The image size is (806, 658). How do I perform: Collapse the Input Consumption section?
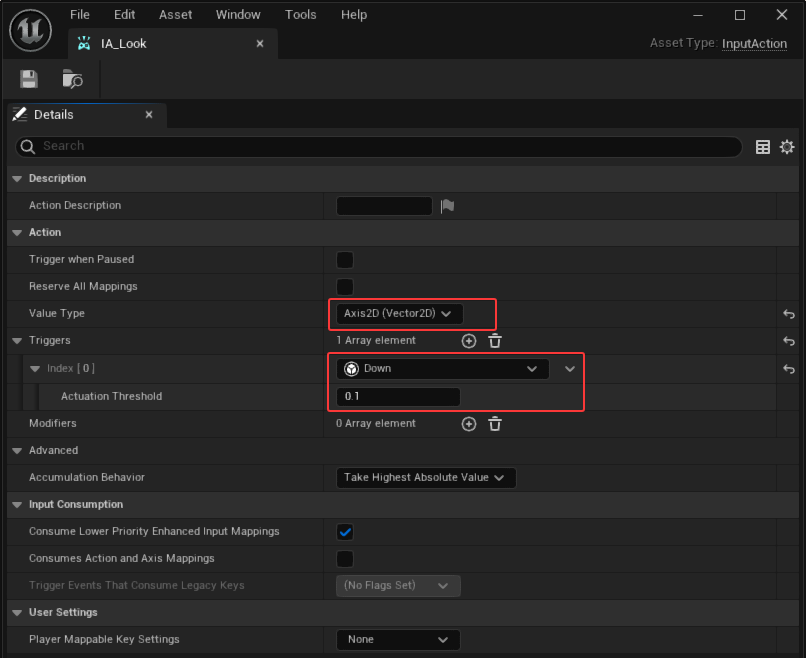17,505
